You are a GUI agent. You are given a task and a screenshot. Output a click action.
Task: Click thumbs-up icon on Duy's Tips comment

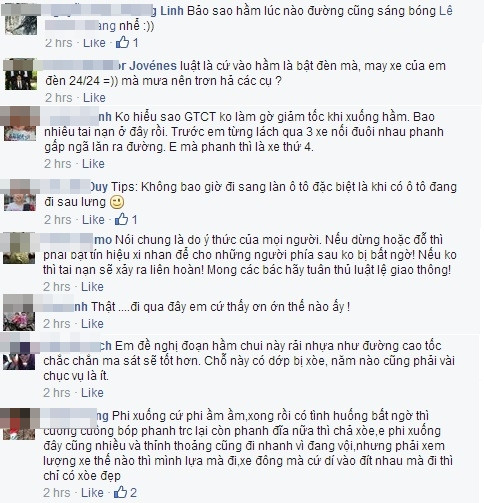pos(121,219)
